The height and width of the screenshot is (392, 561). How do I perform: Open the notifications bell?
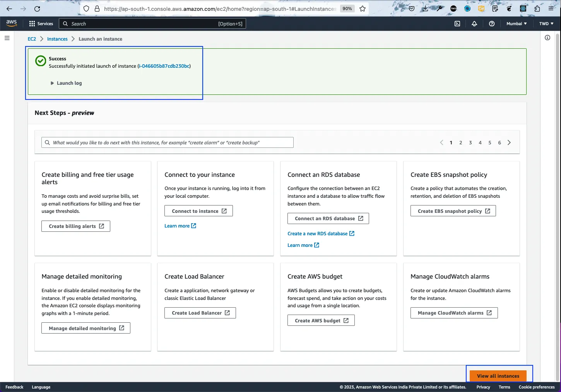(x=474, y=24)
